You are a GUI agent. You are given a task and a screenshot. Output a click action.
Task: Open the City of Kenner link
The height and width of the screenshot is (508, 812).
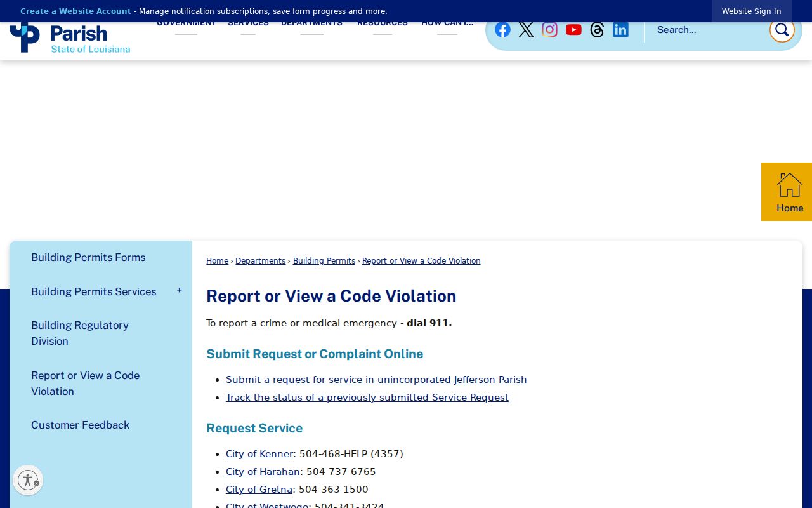pyautogui.click(x=259, y=454)
